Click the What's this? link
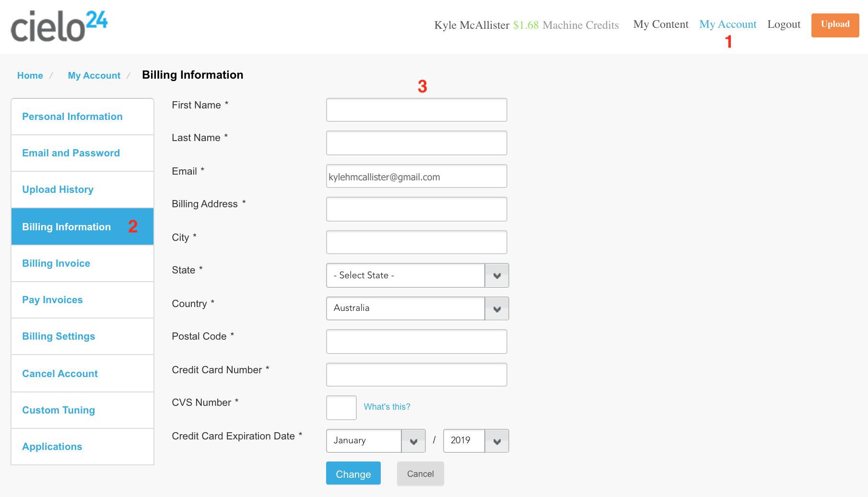This screenshot has height=497, width=868. (x=387, y=407)
